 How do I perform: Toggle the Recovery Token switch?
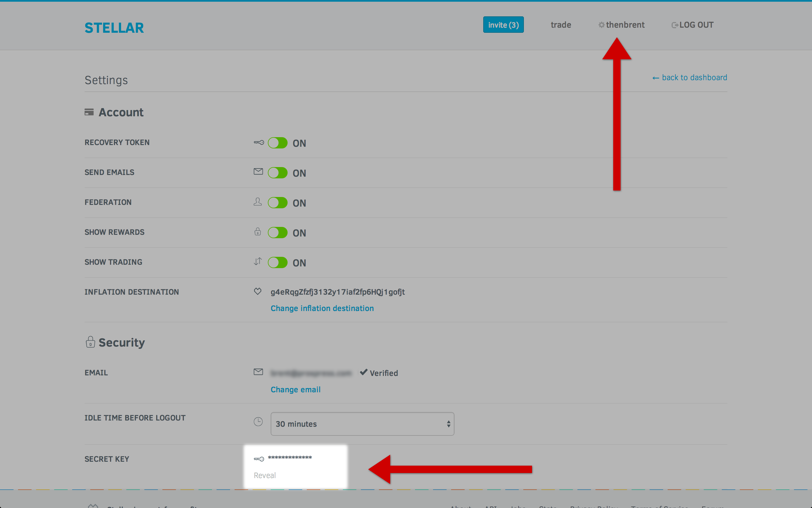(x=277, y=143)
